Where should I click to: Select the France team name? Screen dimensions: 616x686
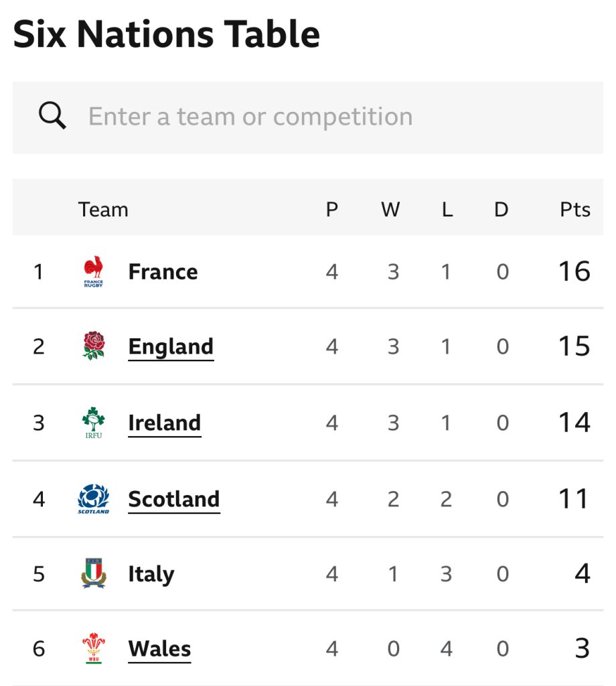pos(163,272)
